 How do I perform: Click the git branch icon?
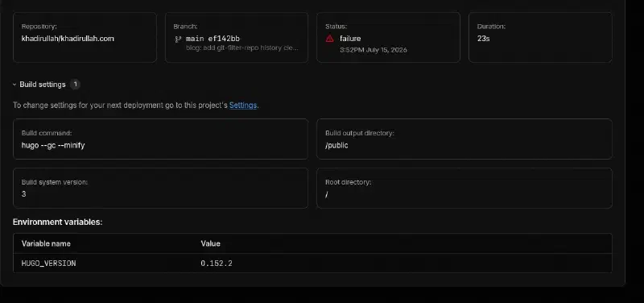tap(178, 39)
